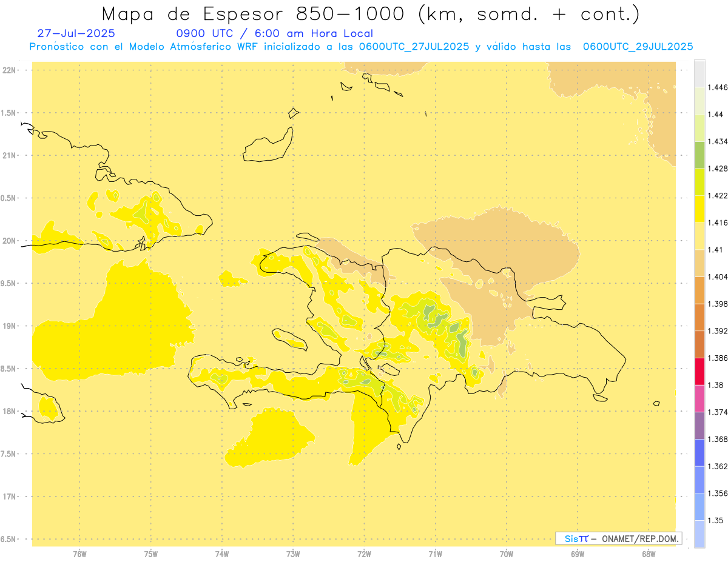Click the '69W' longitude label
Viewport: 728px width, 562px height.
[x=578, y=554]
